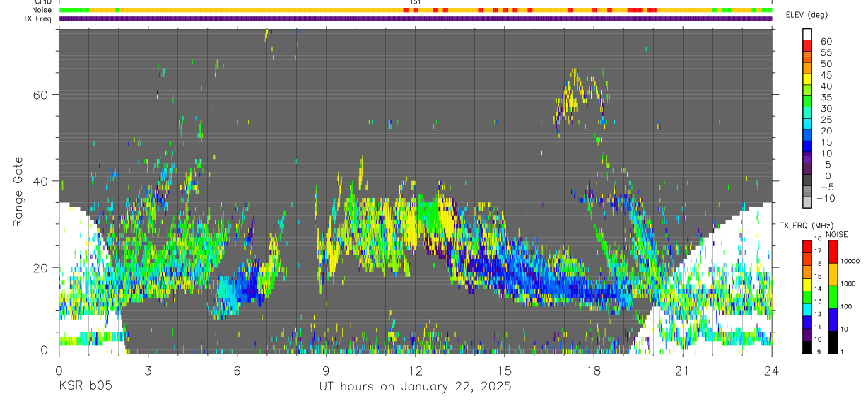Click the cyan segment in TX FRQ legend

tap(807, 310)
